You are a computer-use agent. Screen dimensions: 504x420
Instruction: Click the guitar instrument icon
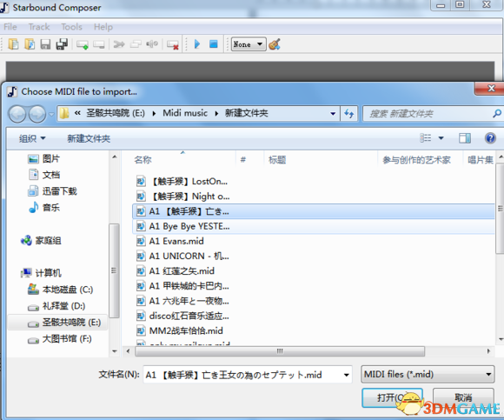click(275, 44)
